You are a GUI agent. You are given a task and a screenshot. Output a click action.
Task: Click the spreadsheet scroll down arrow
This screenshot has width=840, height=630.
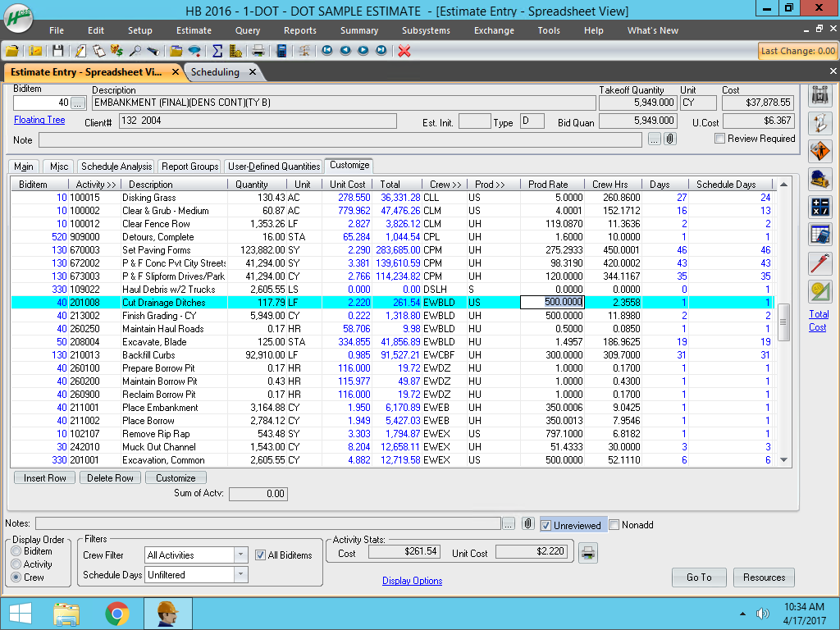783,460
